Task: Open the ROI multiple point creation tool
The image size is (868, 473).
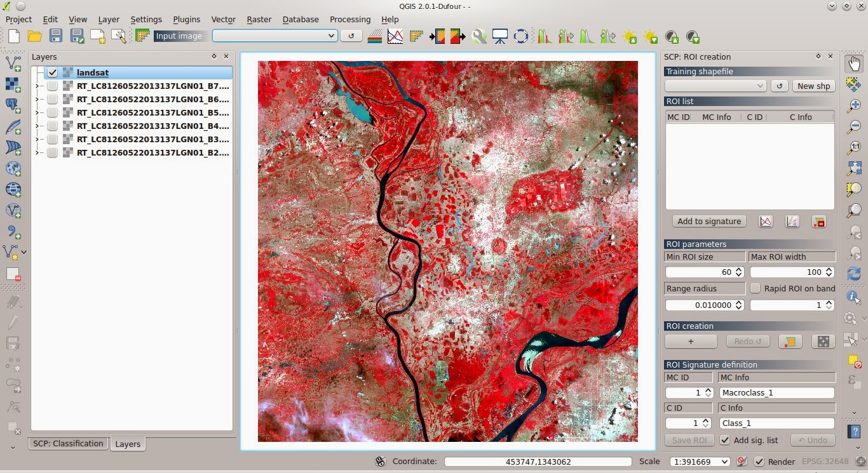Action: tap(823, 341)
